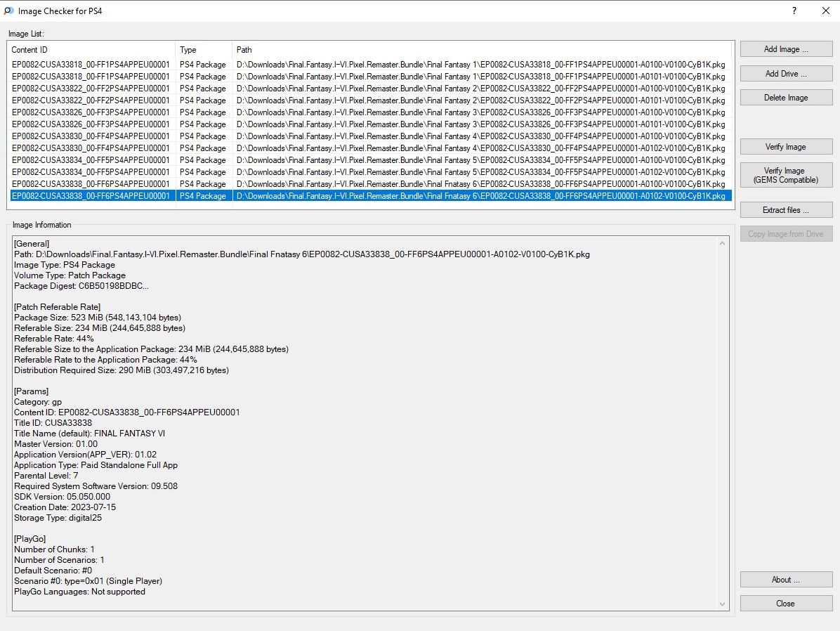Viewport: 840px width, 631px height.
Task: Click the Master Version: 01.00 line
Action: pos(55,444)
